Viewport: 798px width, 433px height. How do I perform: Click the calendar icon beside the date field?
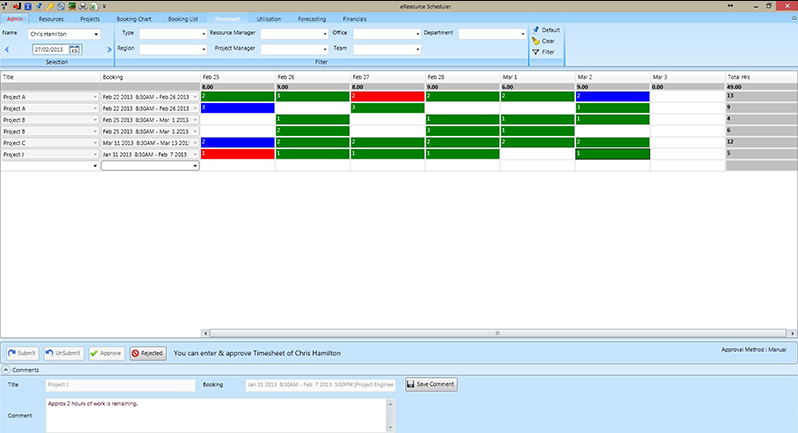coord(74,49)
